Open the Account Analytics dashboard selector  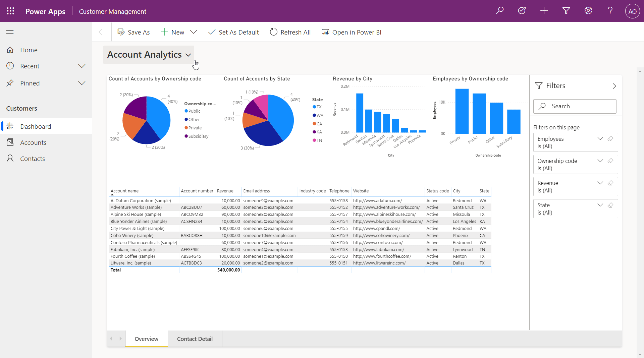click(x=149, y=55)
